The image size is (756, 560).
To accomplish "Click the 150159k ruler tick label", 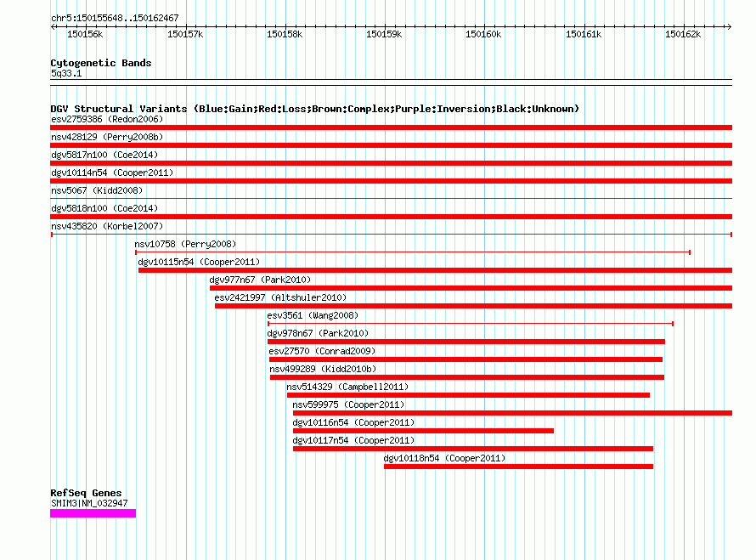I will [384, 34].
